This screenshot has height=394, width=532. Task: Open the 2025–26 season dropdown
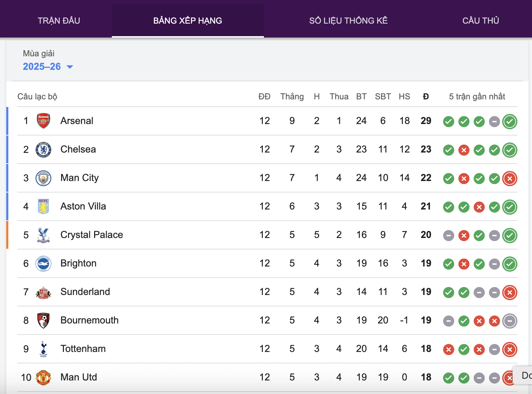click(42, 66)
